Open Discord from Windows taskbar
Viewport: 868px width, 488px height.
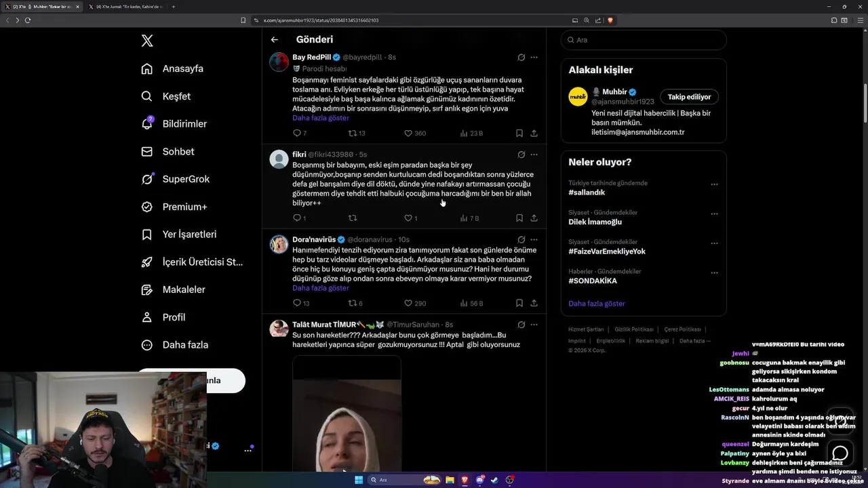(480, 480)
